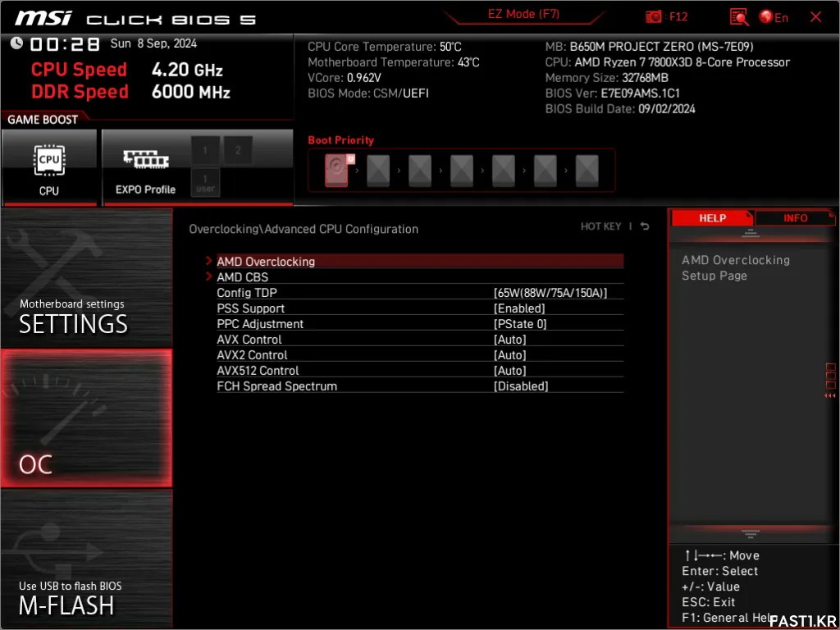Open Motherboard SETTINGS section
This screenshot has height=630, width=840.
[x=86, y=278]
